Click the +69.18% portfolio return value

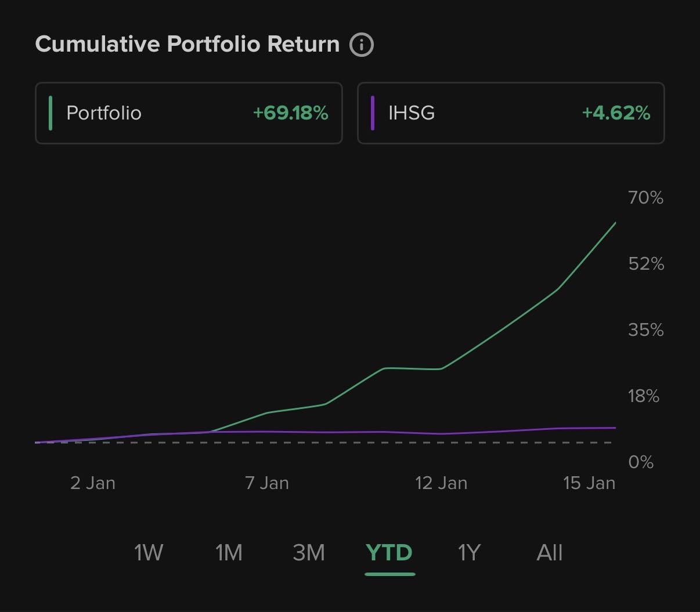tap(290, 113)
